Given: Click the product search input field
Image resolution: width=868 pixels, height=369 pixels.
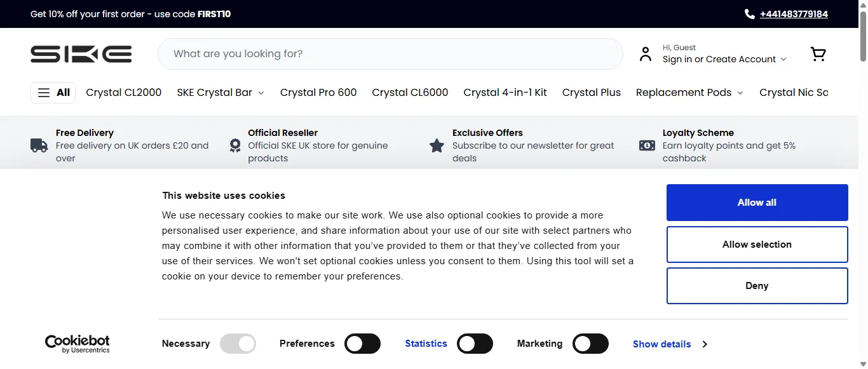Looking at the screenshot, I should click(x=390, y=53).
